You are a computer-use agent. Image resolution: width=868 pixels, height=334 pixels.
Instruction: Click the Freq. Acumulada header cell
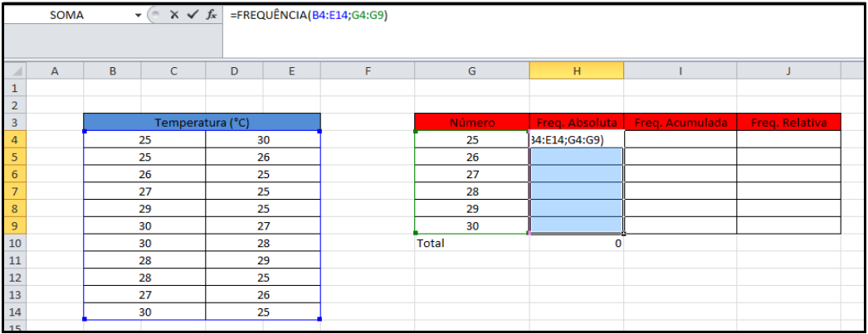[x=680, y=123]
